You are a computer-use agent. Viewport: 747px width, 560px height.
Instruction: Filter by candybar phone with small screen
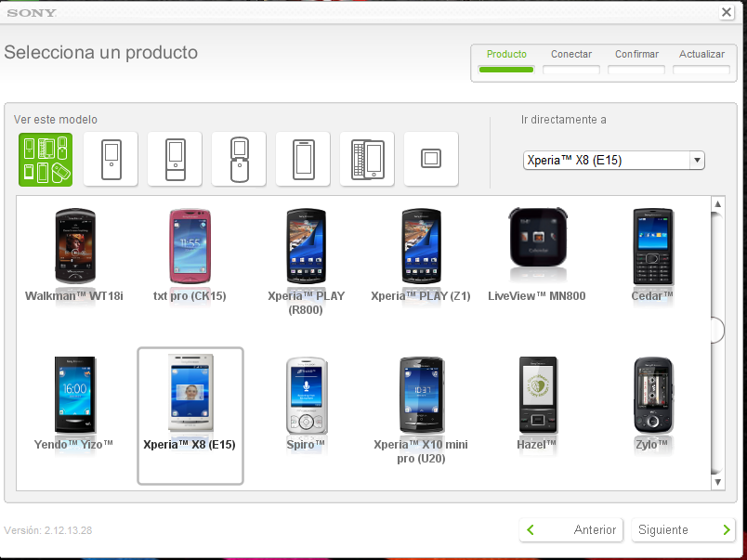coord(111,160)
